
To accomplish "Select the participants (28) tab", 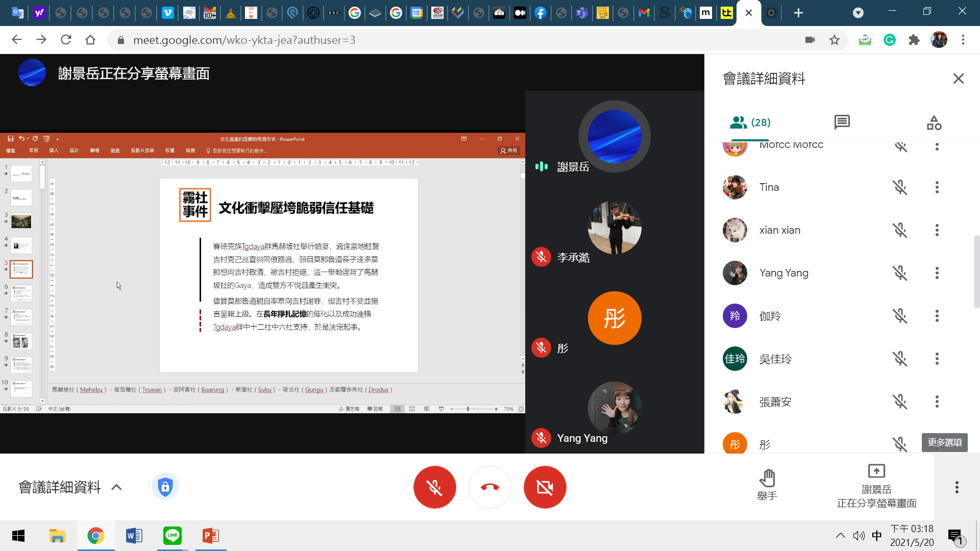I will 750,122.
